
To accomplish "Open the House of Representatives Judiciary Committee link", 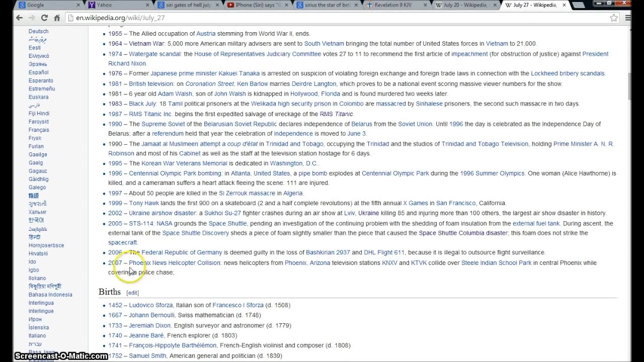I will (x=258, y=54).
